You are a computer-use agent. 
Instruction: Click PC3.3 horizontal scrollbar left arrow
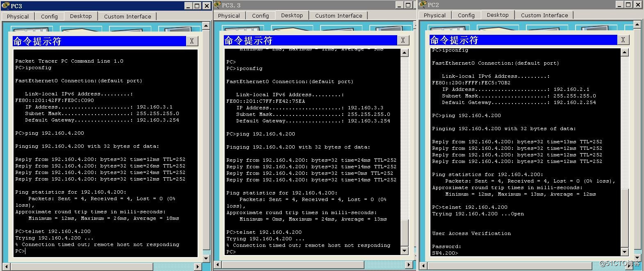coord(218,265)
